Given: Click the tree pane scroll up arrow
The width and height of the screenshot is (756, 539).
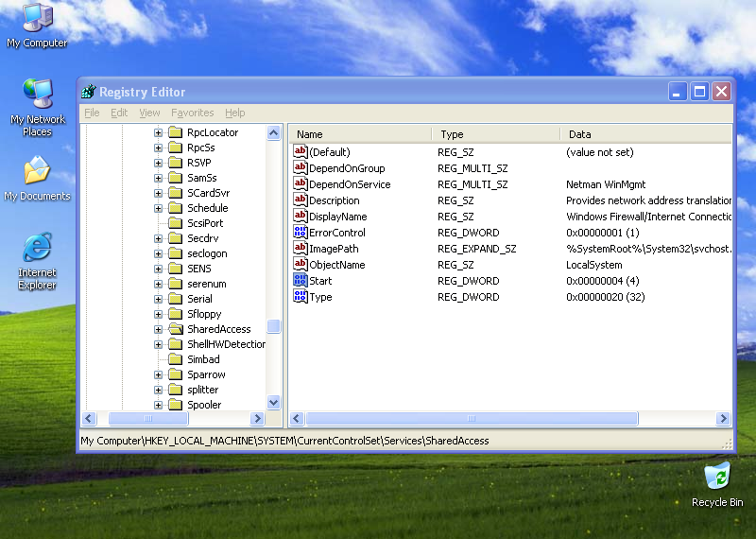Looking at the screenshot, I should (273, 132).
